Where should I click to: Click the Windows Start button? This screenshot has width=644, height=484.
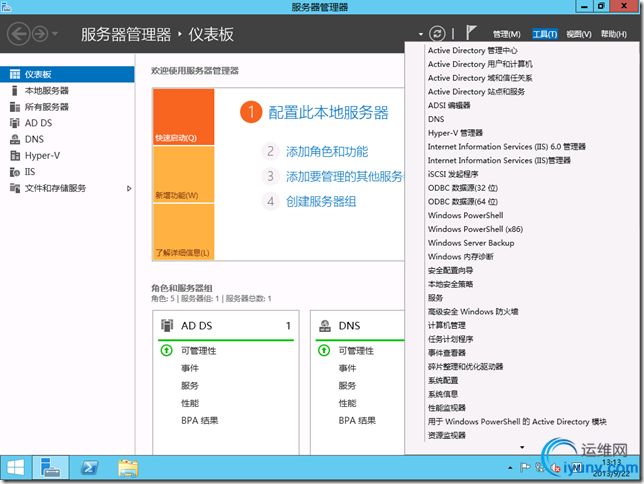(16, 468)
